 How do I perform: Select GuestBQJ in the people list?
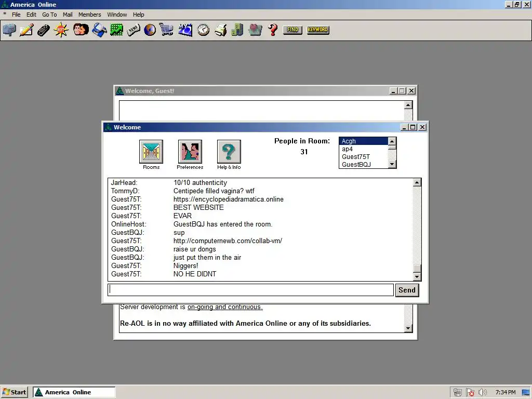pos(363,165)
